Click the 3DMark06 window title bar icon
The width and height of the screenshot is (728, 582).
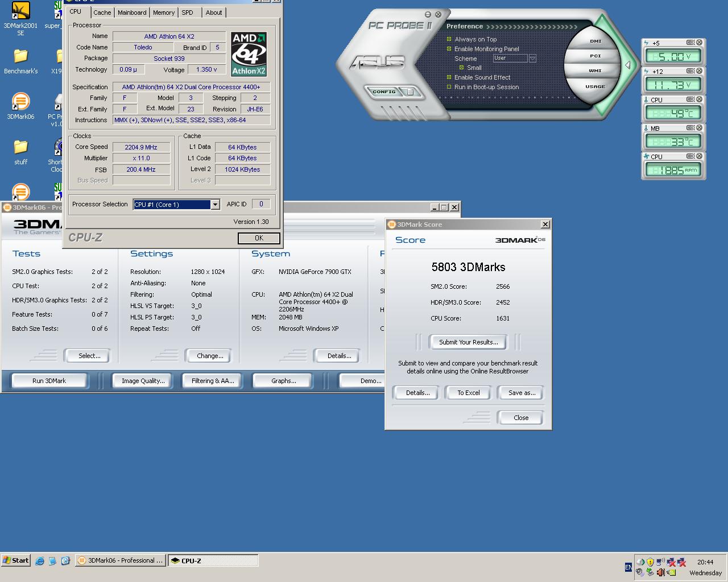pos(7,207)
